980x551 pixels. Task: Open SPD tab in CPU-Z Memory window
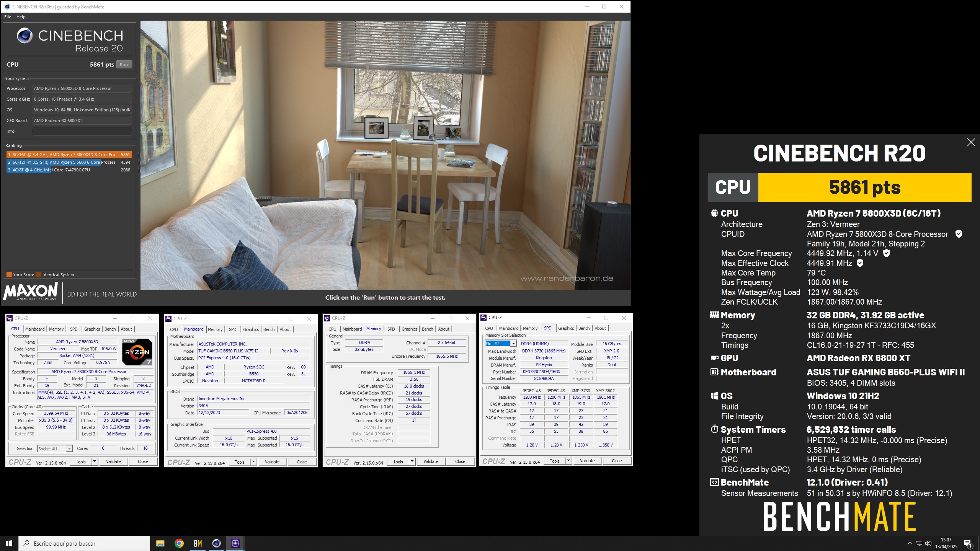[391, 329]
